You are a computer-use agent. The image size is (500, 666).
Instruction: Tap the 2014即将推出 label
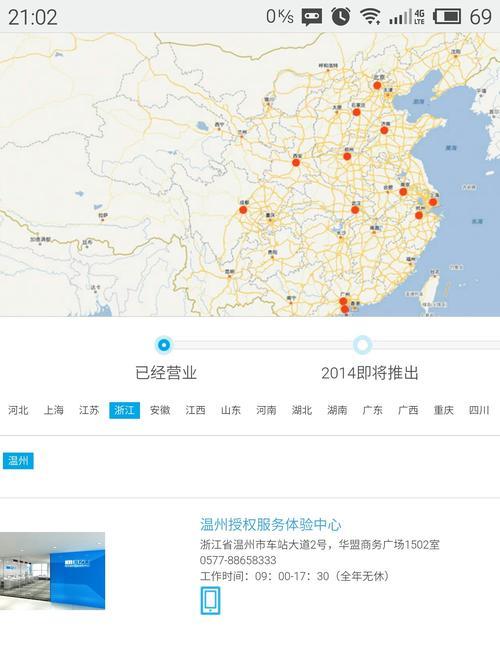click(x=370, y=373)
